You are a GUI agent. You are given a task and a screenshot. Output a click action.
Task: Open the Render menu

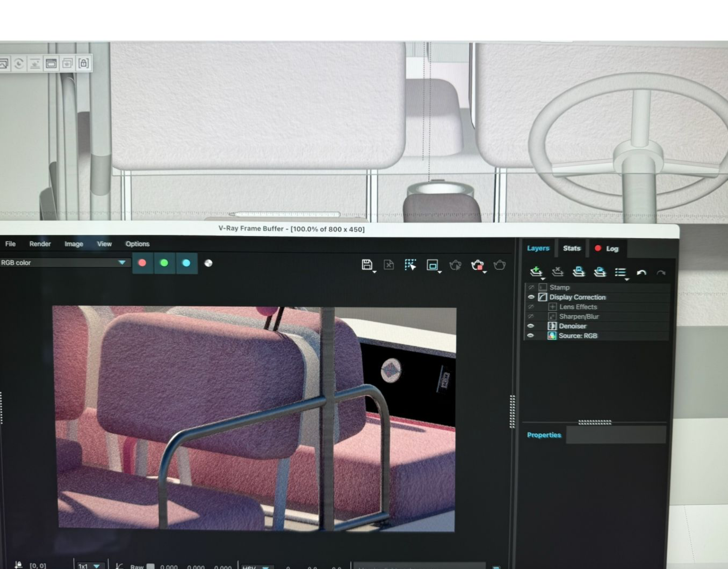click(40, 244)
